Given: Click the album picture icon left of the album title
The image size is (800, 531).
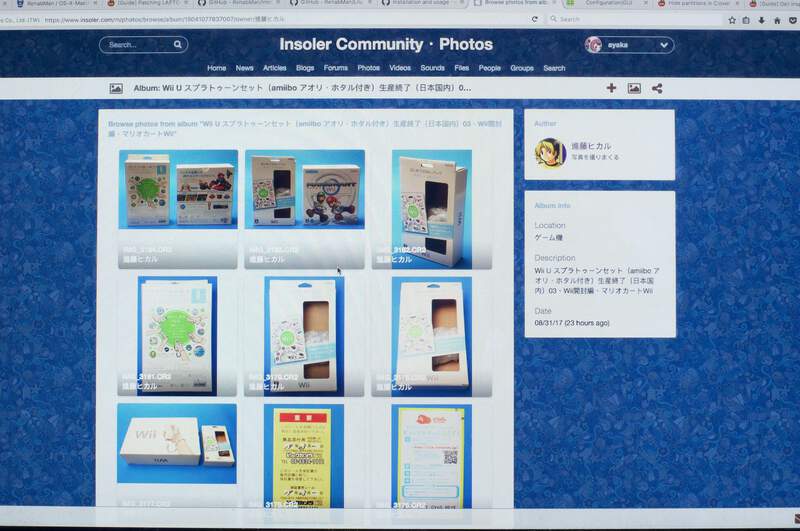Looking at the screenshot, I should (x=116, y=88).
